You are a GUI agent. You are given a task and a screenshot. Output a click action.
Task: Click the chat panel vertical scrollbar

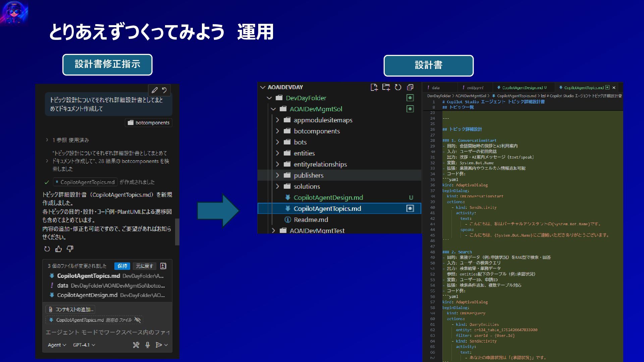click(x=177, y=232)
